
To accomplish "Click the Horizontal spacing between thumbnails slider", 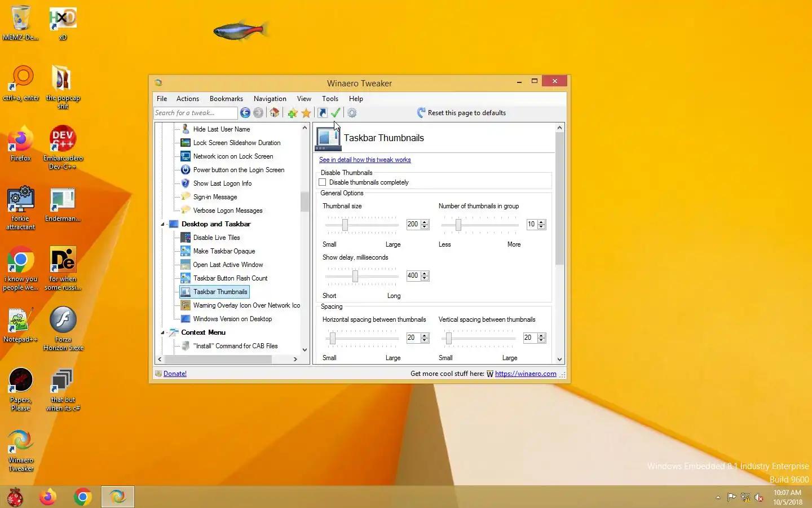I will [x=362, y=339].
